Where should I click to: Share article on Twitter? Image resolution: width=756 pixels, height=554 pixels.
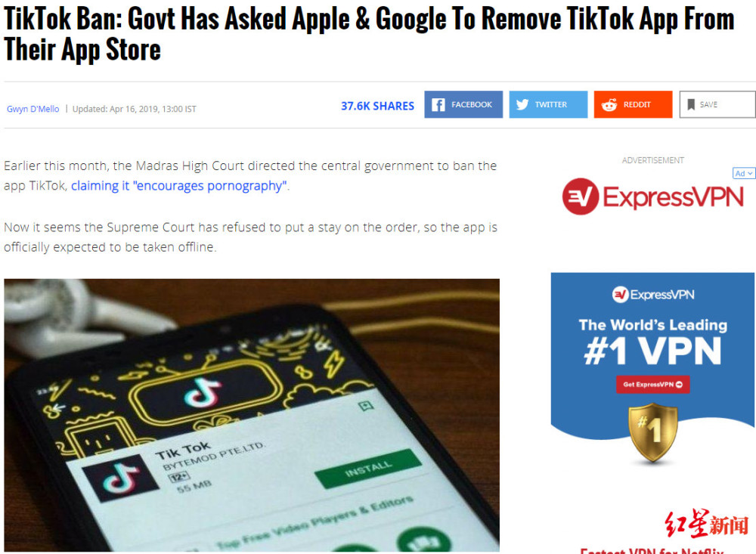coord(548,104)
